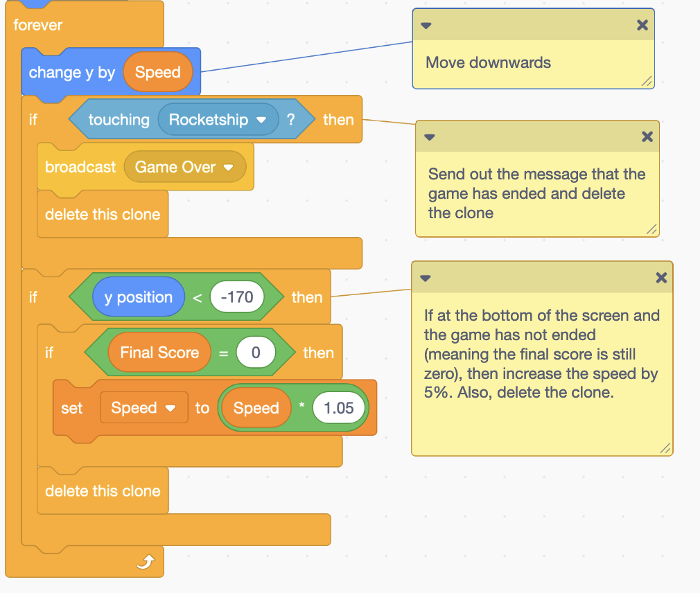Click resize handle of game ended comment
Image resolution: width=700 pixels, height=593 pixels.
pos(651,229)
